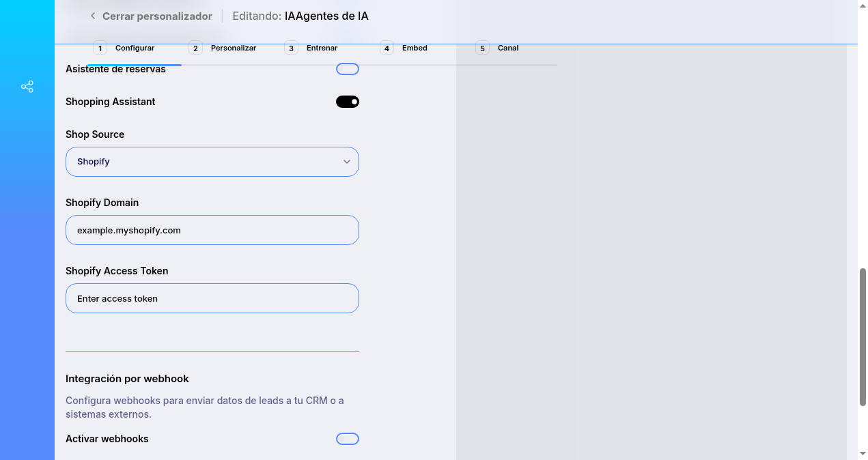868x460 pixels.
Task: Open Shopify options from the Shop Source combo box
Action: coord(212,162)
